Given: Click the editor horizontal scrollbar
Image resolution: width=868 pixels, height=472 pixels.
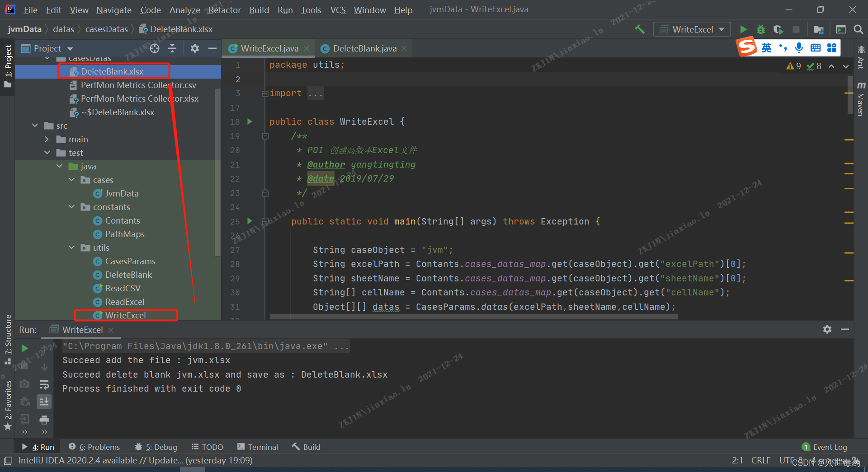Looking at the screenshot, I should coord(474,317).
